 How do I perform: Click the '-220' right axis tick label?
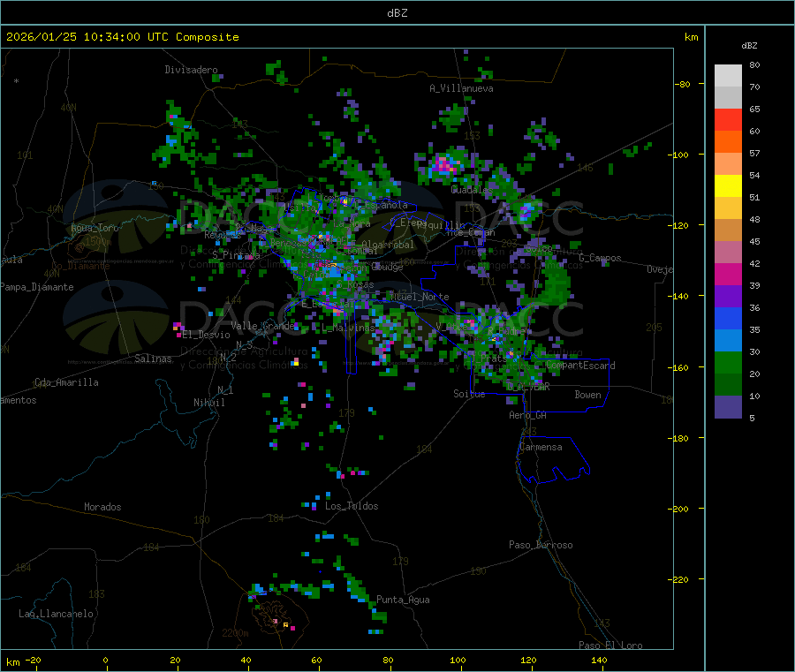[x=680, y=580]
